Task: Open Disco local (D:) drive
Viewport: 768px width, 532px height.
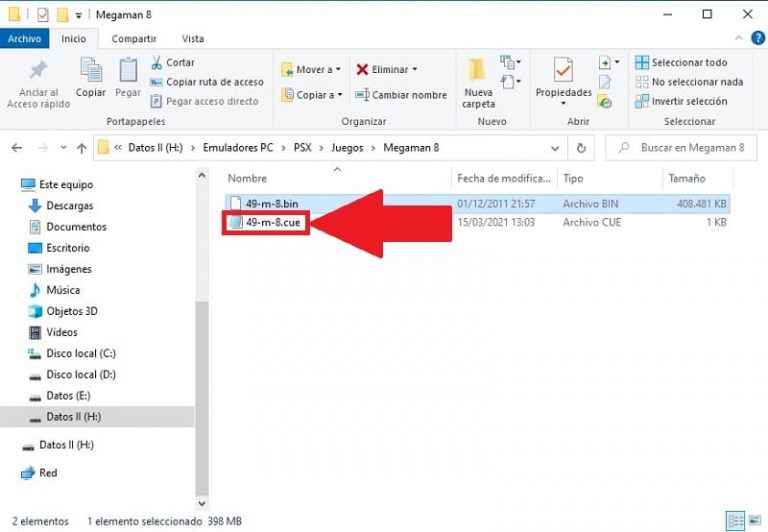Action: 72,374
